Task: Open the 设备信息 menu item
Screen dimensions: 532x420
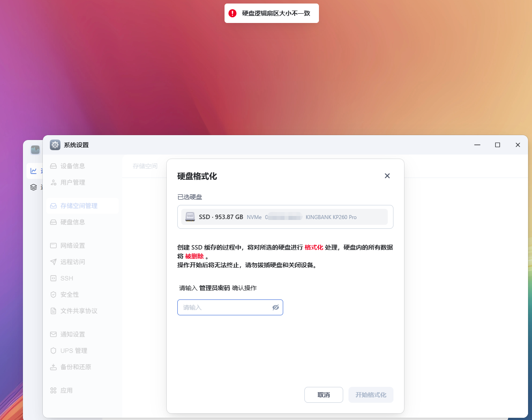Action: pos(83,166)
